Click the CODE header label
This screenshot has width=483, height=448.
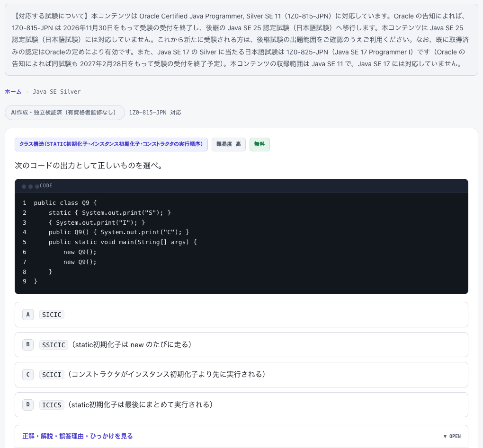46,186
